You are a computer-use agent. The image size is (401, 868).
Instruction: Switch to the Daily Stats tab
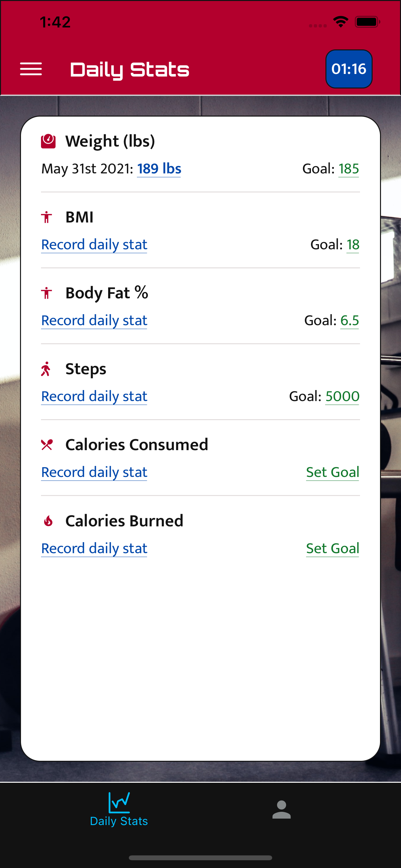click(119, 809)
